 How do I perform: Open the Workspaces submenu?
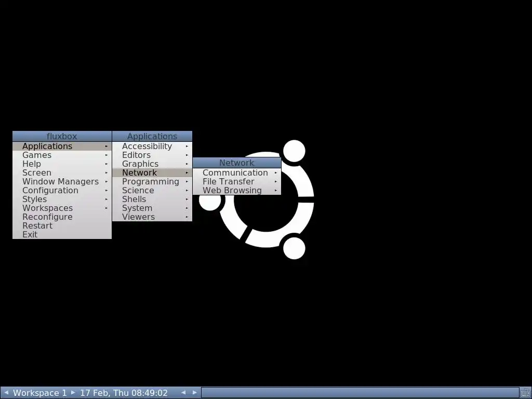[62, 208]
